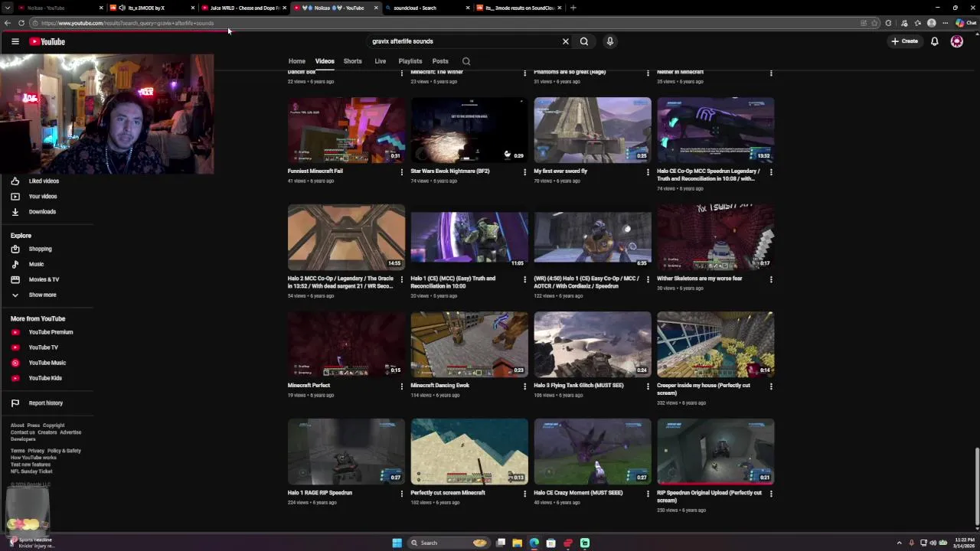
Task: Click the YouTube logo to go home
Action: pyautogui.click(x=47, y=41)
